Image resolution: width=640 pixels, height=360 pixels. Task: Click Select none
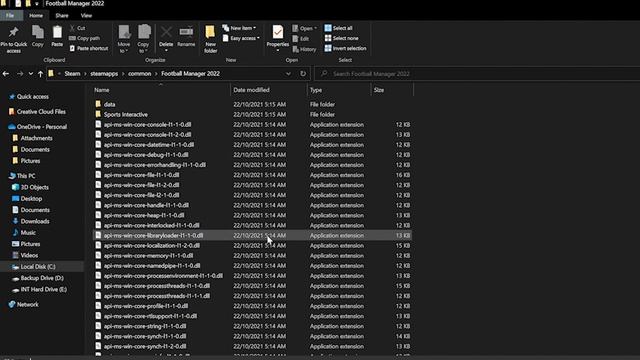[x=342, y=38]
